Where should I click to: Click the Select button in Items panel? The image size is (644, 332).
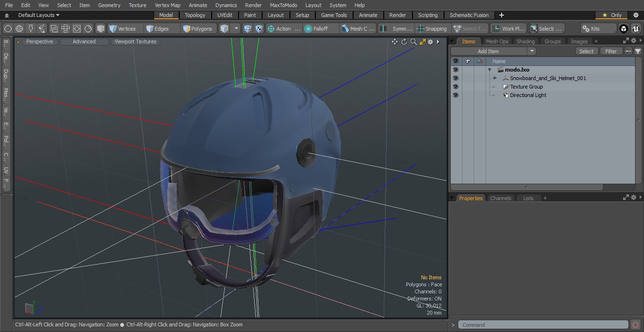coord(586,51)
